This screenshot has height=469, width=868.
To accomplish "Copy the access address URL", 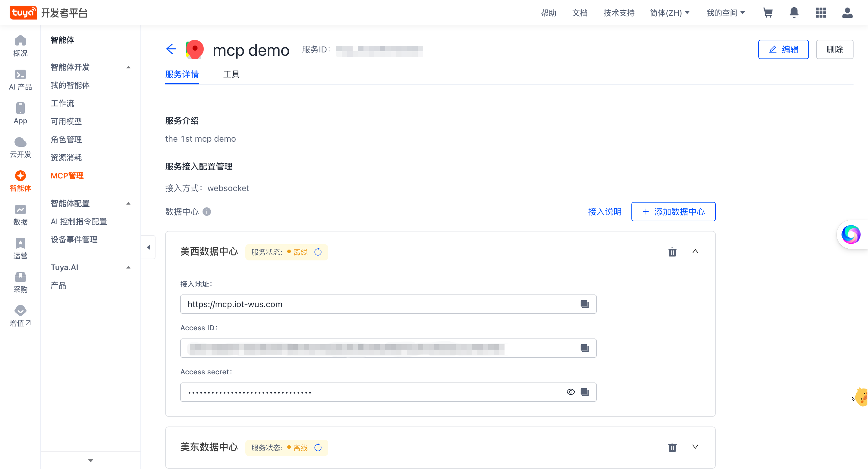I will point(584,304).
